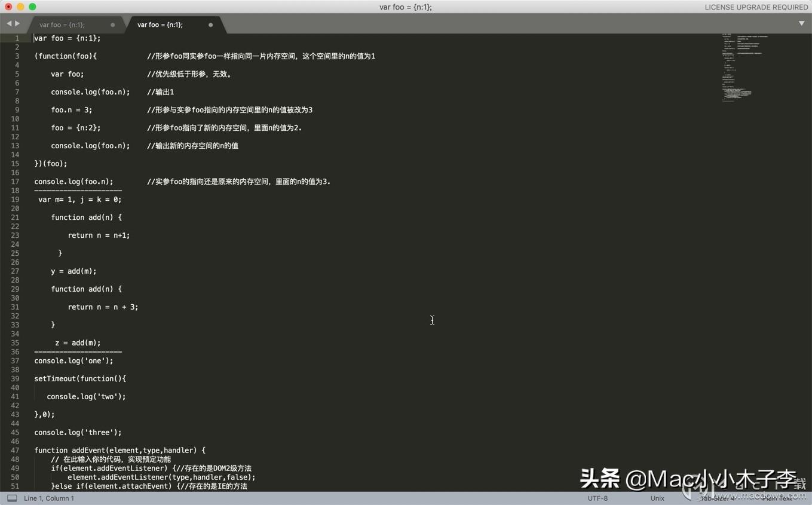Click "console.log('one');" line
This screenshot has width=812, height=505.
pos(73,361)
